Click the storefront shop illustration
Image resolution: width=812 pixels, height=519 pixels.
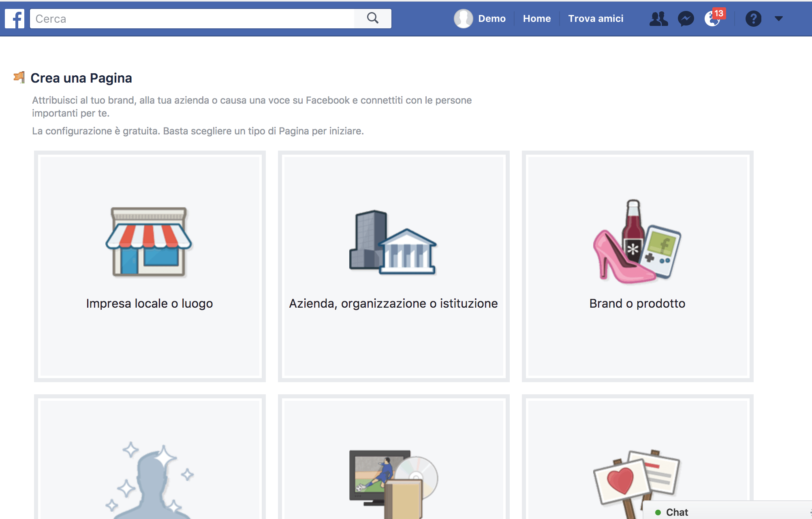[149, 242]
